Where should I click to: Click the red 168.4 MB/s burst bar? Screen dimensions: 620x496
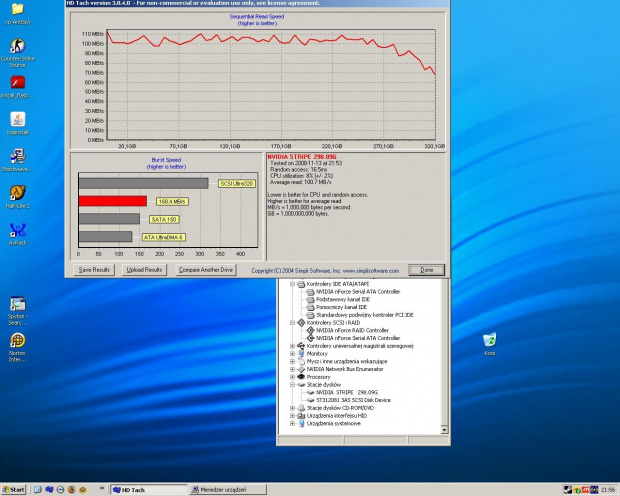pyautogui.click(x=113, y=201)
